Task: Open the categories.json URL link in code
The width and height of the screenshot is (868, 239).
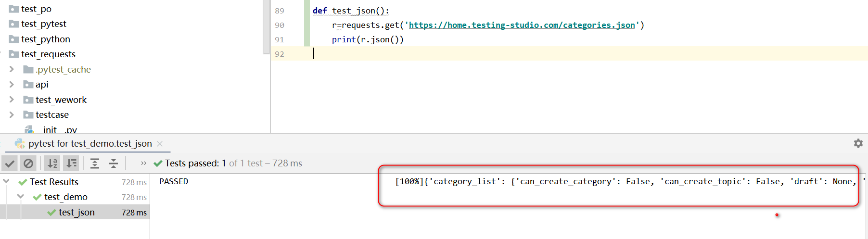Action: point(522,25)
